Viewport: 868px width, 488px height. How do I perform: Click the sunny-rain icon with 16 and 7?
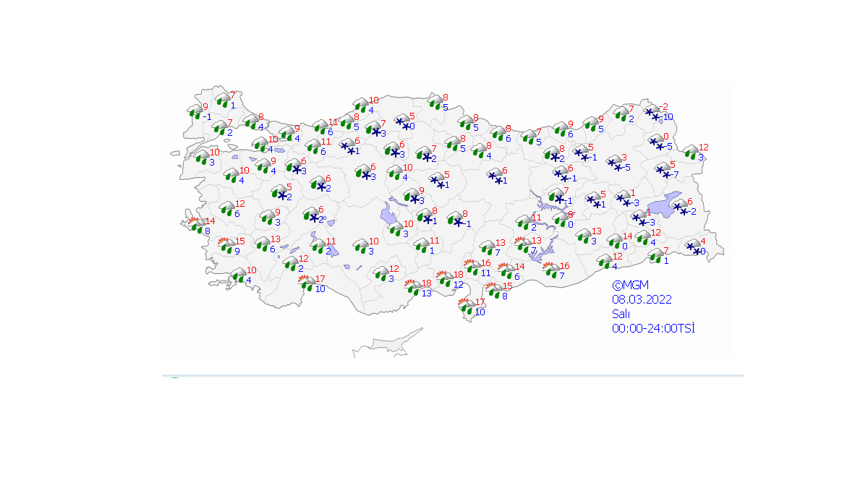tap(552, 271)
